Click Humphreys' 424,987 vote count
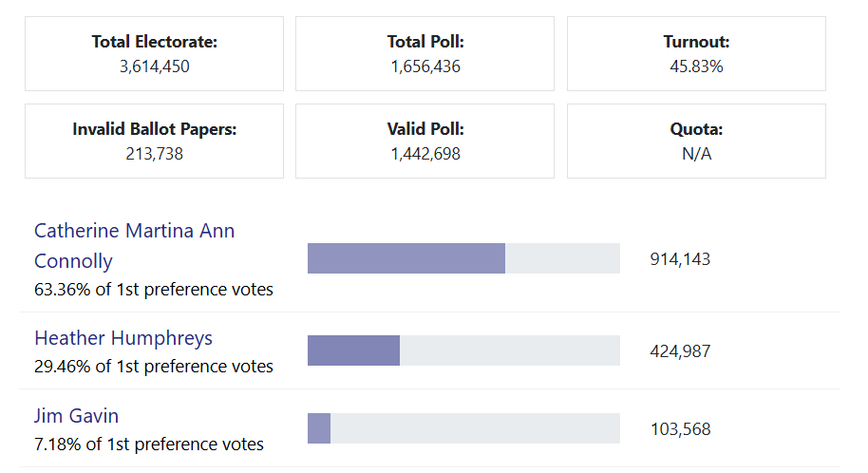 (680, 351)
